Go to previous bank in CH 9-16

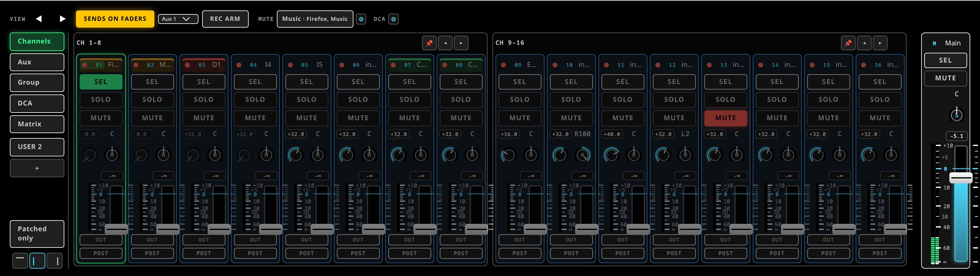(x=864, y=43)
